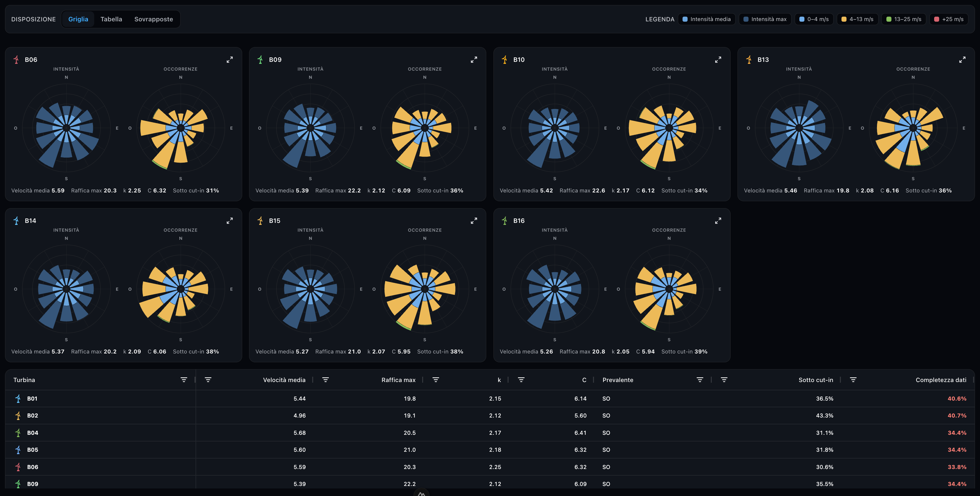
Task: Click B16 occurrences wind rose chart
Action: 669,289
